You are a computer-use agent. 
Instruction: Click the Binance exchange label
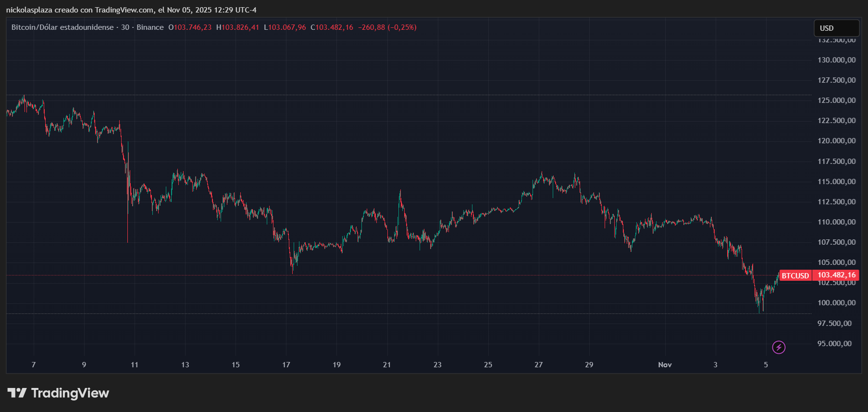(150, 27)
